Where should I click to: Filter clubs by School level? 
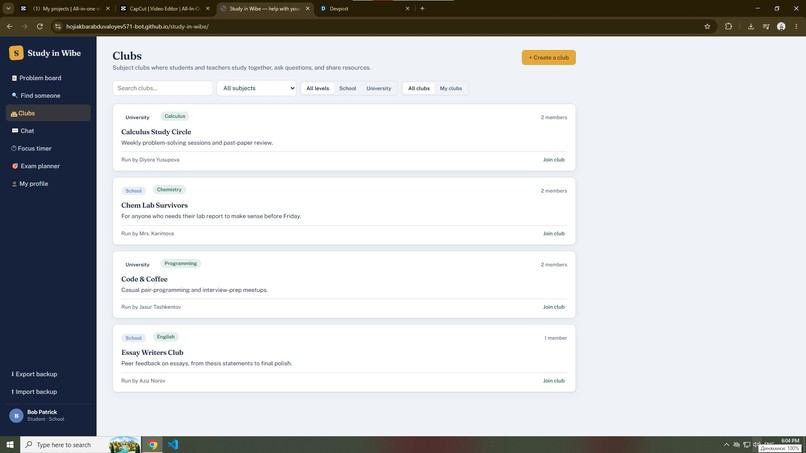point(347,88)
